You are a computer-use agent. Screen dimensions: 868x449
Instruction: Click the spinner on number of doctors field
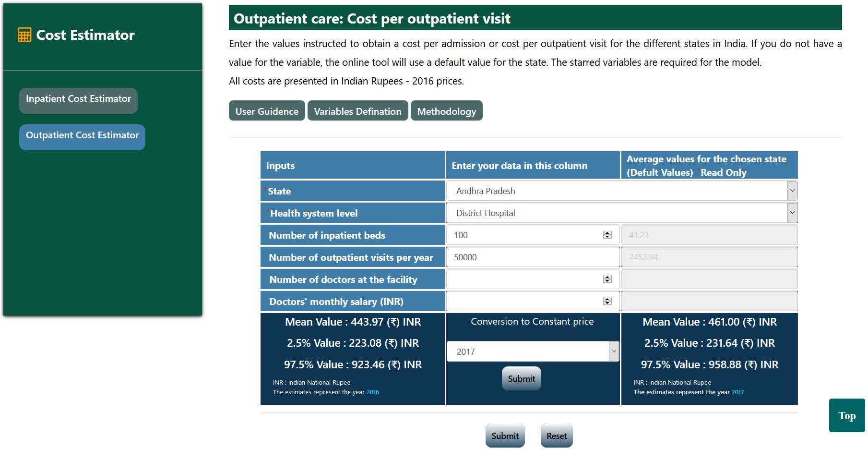(x=607, y=279)
